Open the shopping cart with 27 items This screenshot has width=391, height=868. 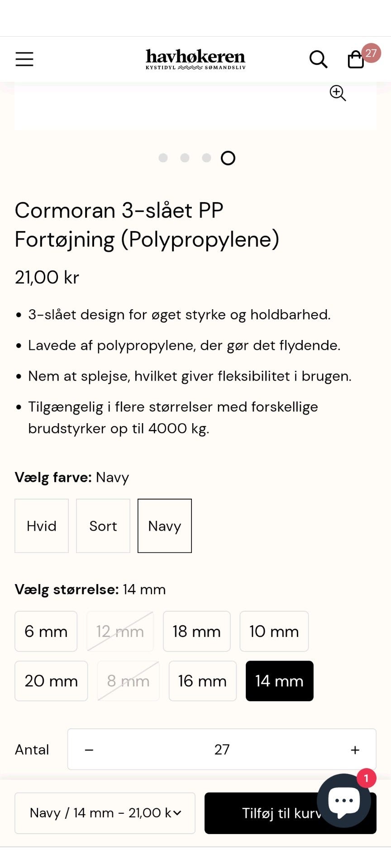356,59
